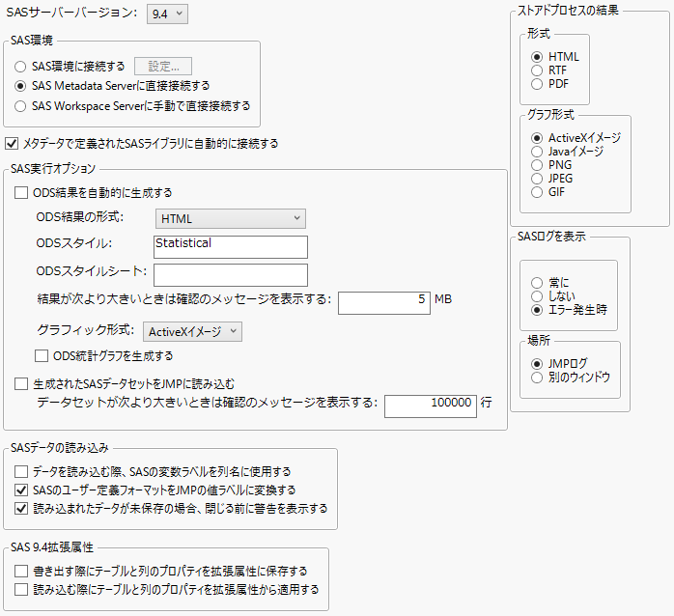Check '読み込む際にテーブルと列のプロパティを拡張属性から適用する'
Viewport: 674px width, 616px height.
point(21,589)
